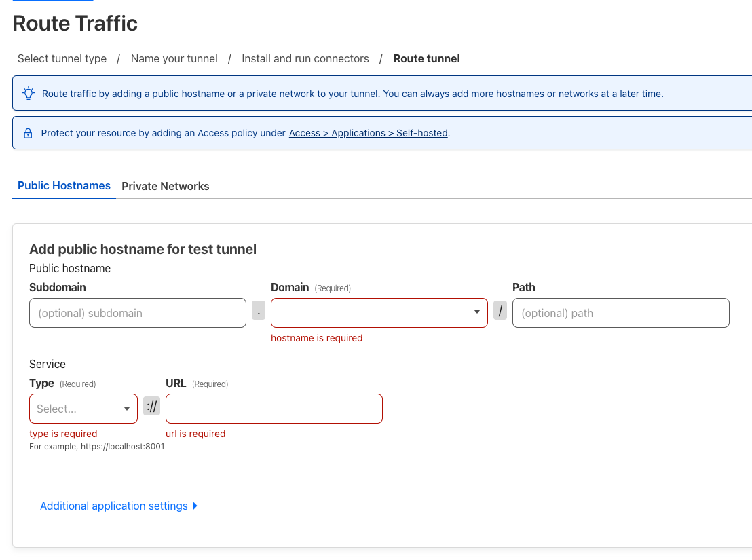This screenshot has height=560, width=752.
Task: Go back to Name your tunnel step
Action: [174, 59]
